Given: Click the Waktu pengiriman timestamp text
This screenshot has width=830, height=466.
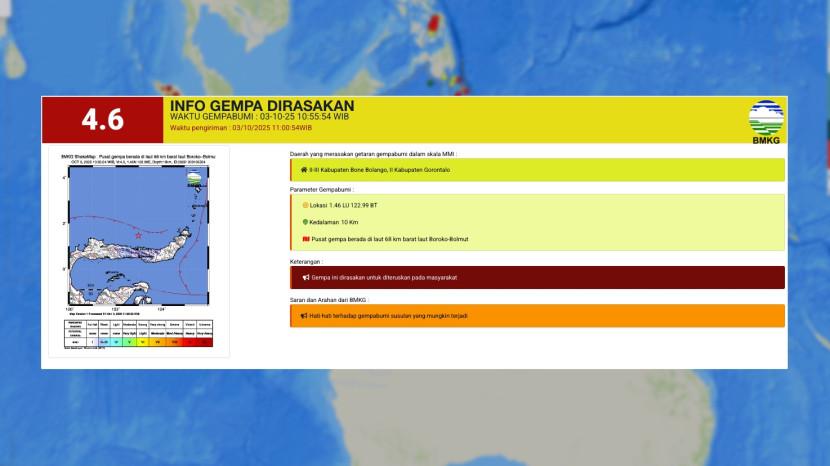Looking at the screenshot, I should tap(241, 128).
